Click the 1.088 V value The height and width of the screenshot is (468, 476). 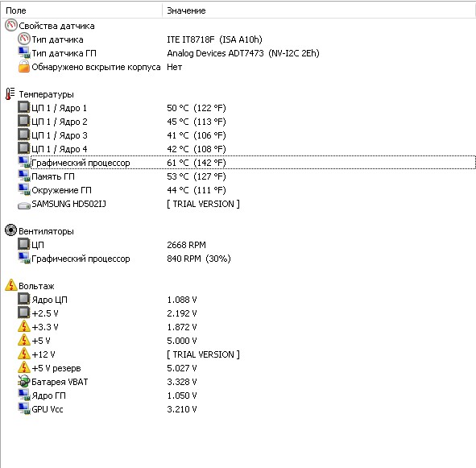182,300
